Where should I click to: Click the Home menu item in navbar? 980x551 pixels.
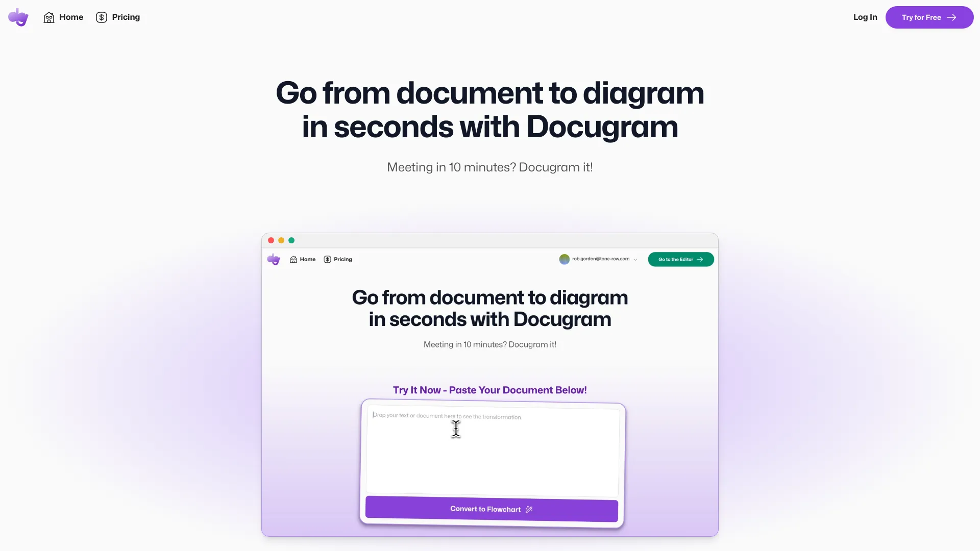point(63,17)
